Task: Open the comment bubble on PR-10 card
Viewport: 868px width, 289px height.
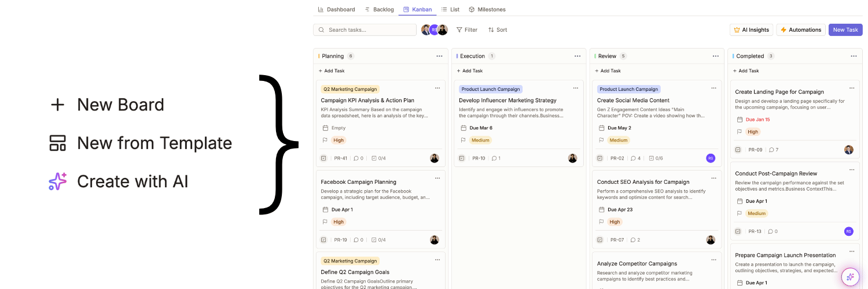Action: tap(494, 158)
